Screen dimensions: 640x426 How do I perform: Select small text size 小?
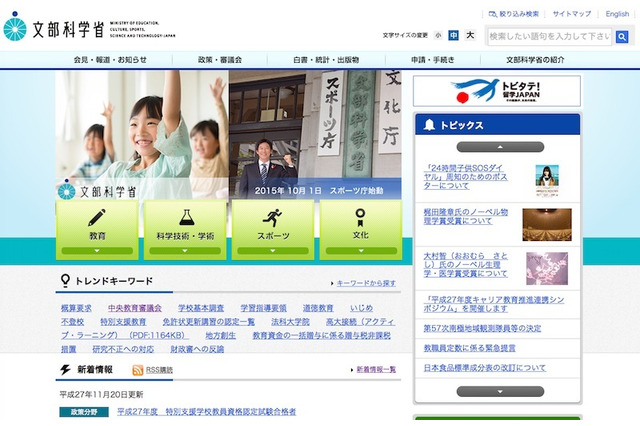point(438,36)
